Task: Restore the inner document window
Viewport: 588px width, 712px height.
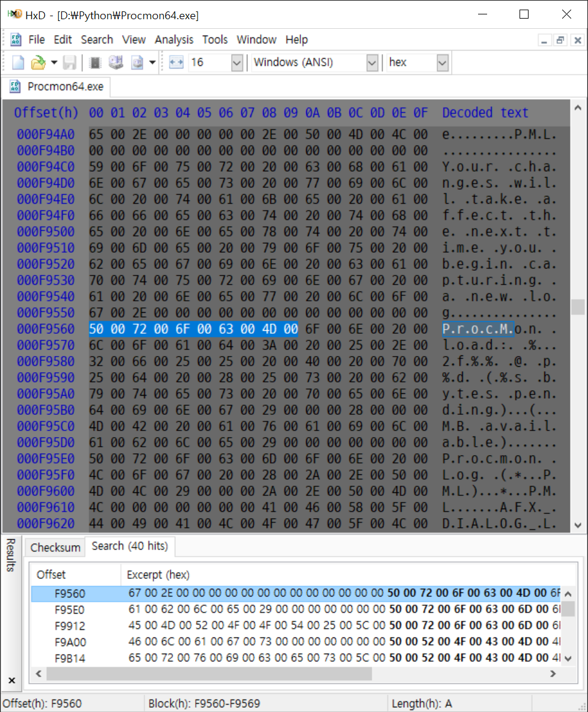Action: coord(560,40)
